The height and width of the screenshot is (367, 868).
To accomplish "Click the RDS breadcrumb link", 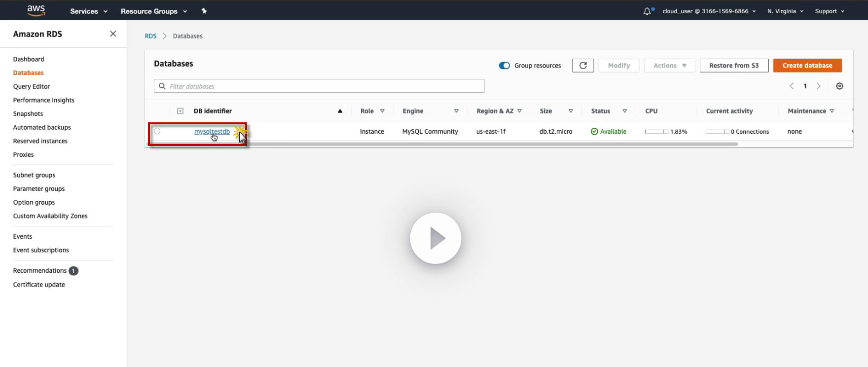I will [150, 36].
